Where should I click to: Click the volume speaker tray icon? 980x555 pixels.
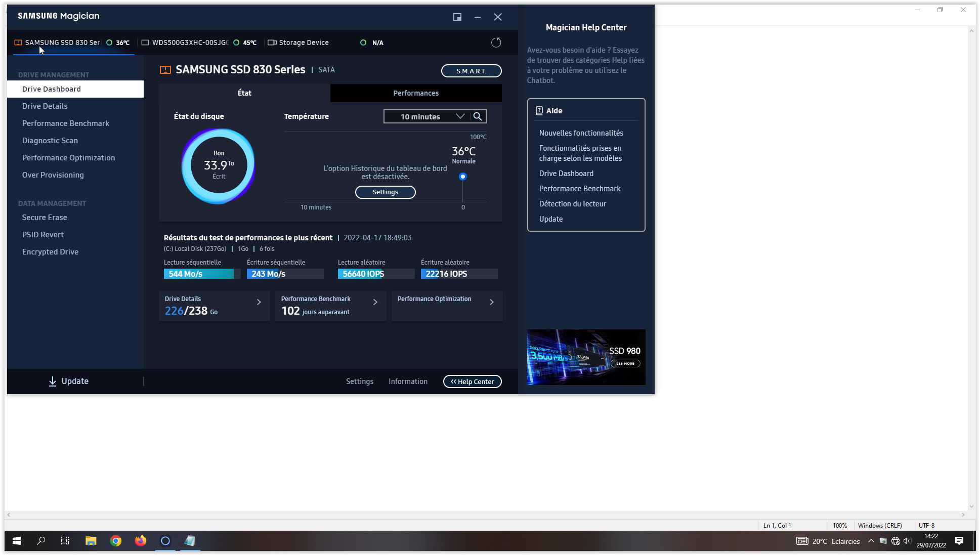[x=907, y=541]
